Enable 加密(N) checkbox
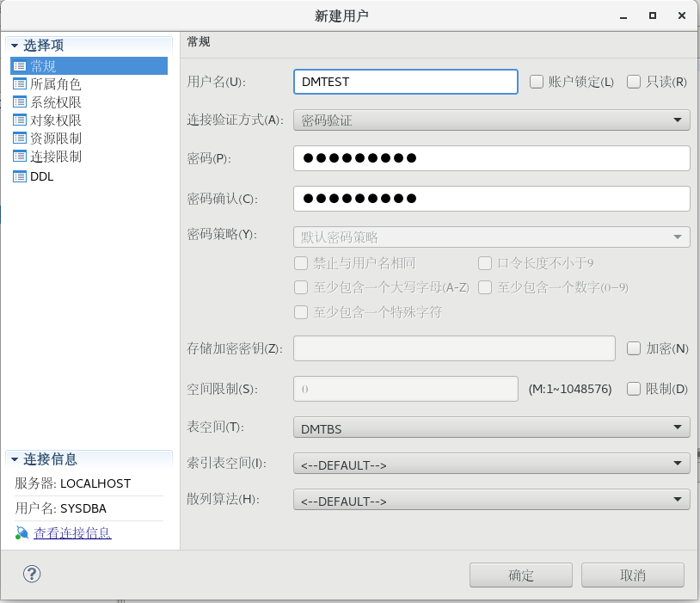This screenshot has width=700, height=603. pos(634,348)
